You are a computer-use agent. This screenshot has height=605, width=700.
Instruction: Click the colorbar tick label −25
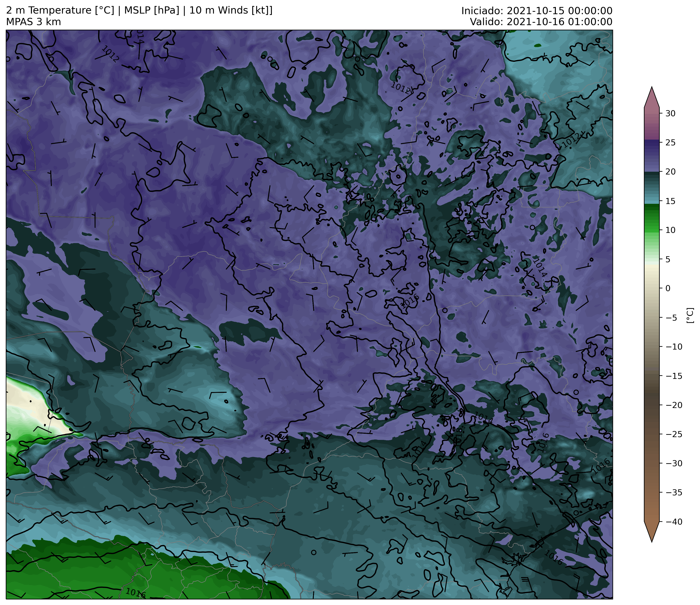(674, 435)
